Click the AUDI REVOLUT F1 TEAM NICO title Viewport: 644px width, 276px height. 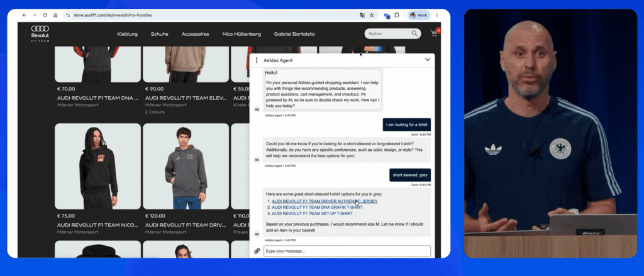pos(97,225)
